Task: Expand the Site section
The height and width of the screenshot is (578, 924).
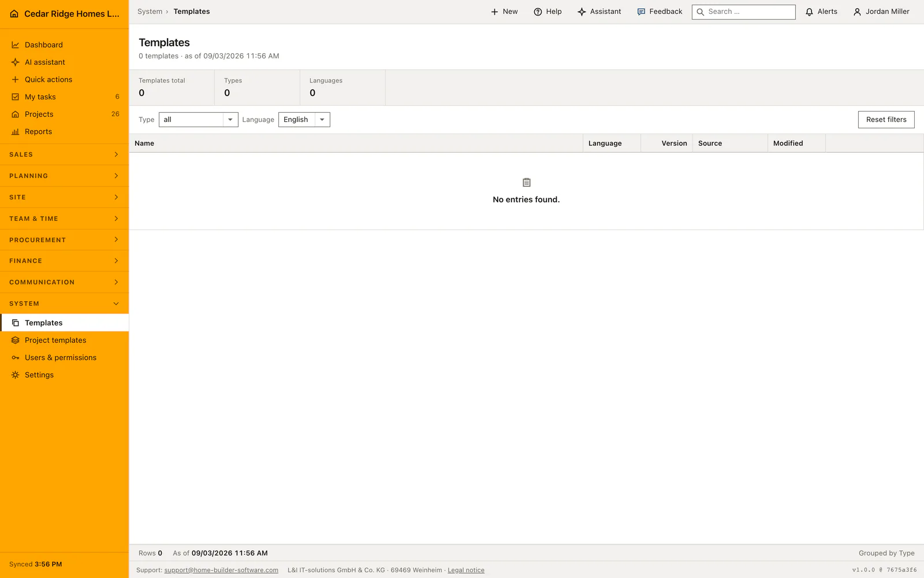Action: pyautogui.click(x=64, y=197)
